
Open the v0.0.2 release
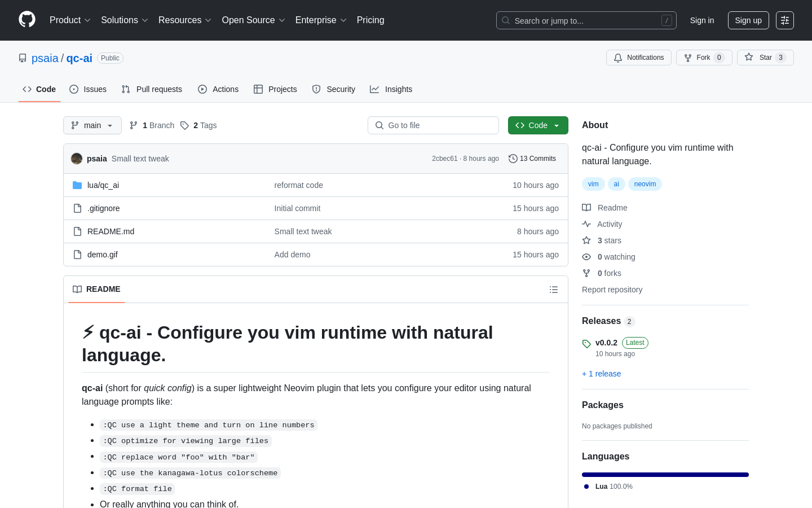coord(606,343)
